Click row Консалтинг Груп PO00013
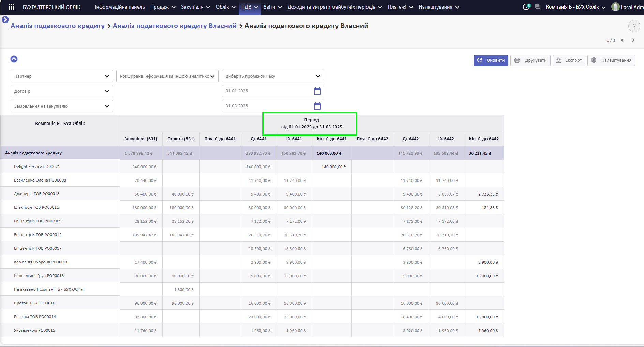 point(252,276)
